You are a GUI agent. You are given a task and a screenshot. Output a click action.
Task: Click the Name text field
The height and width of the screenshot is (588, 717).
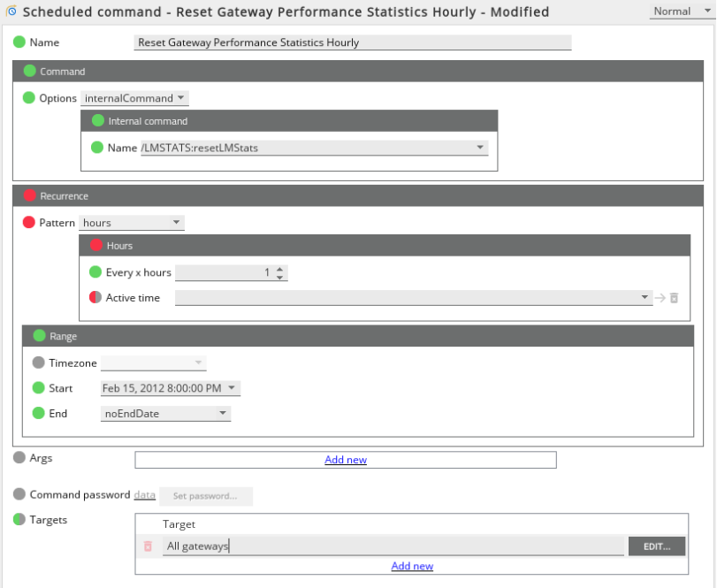(x=352, y=42)
